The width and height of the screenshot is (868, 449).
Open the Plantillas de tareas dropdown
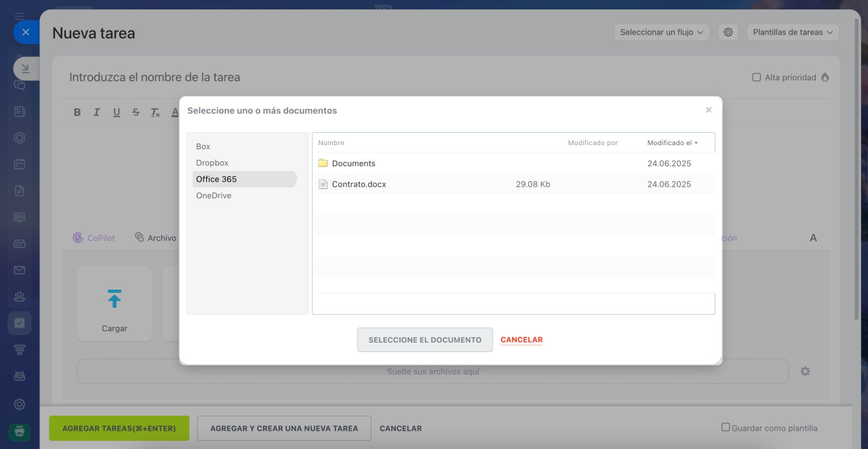tap(793, 32)
